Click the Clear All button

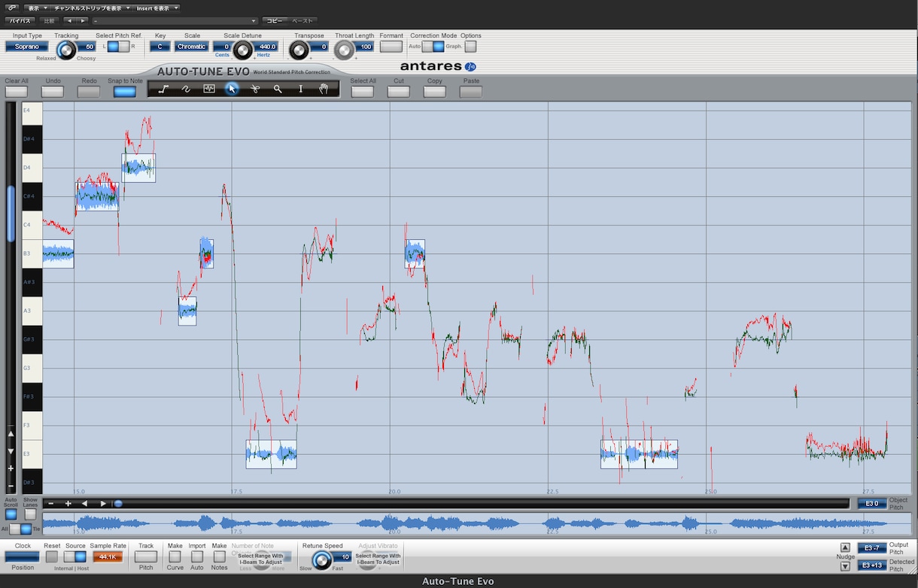(x=17, y=92)
